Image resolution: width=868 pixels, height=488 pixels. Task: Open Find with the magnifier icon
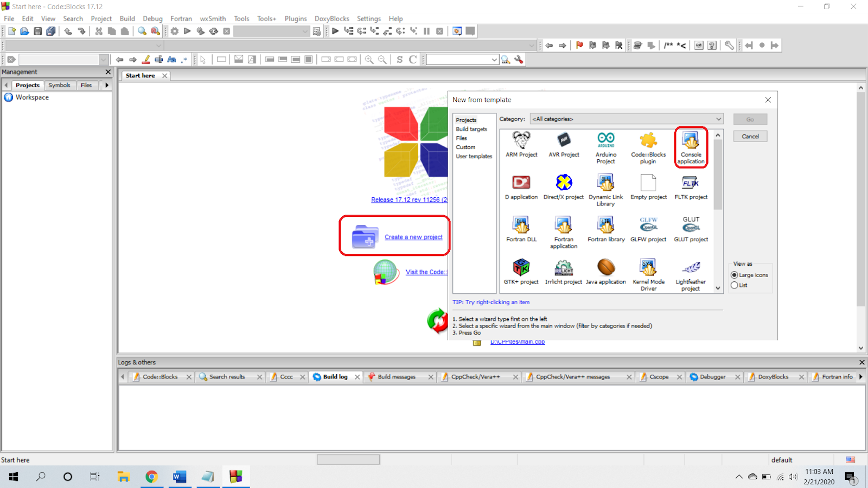pyautogui.click(x=142, y=31)
